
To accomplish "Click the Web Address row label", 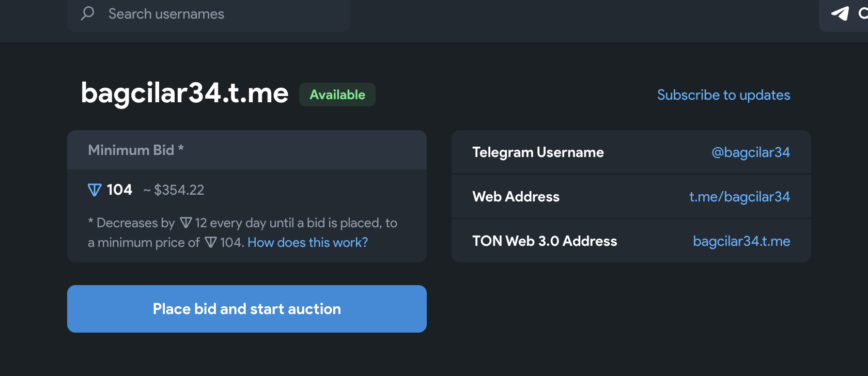I will click(516, 197).
